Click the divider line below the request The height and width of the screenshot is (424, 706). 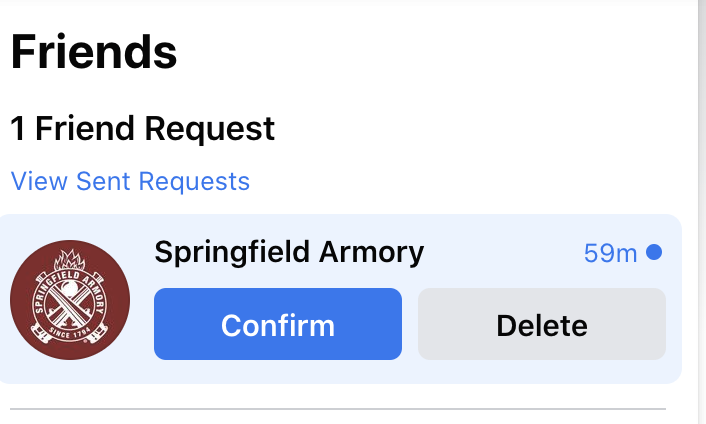[x=338, y=409]
